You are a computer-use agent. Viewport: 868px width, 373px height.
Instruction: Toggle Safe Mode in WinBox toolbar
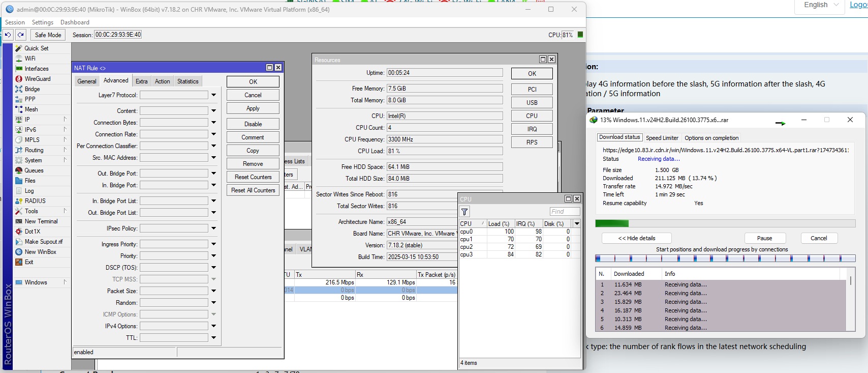[x=48, y=35]
